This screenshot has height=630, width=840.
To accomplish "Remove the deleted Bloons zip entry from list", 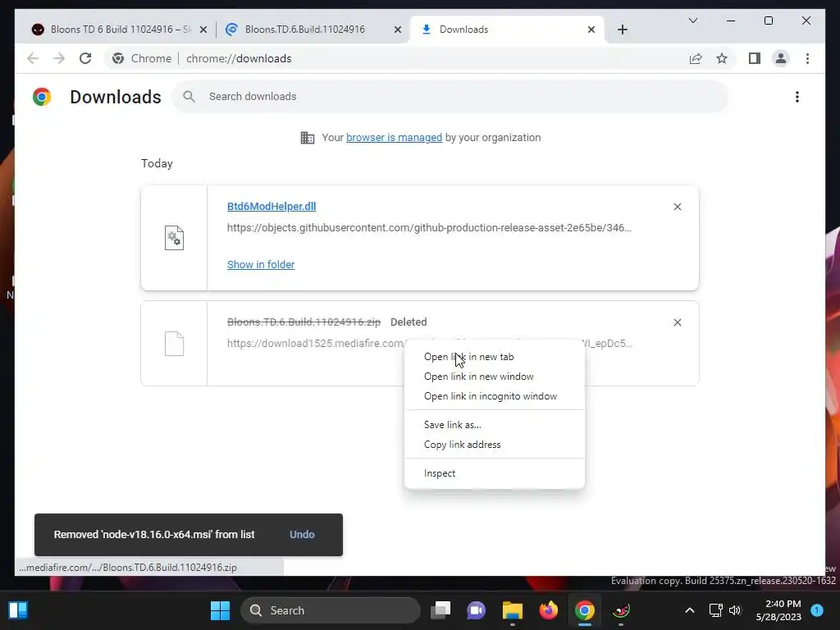I will (x=677, y=322).
